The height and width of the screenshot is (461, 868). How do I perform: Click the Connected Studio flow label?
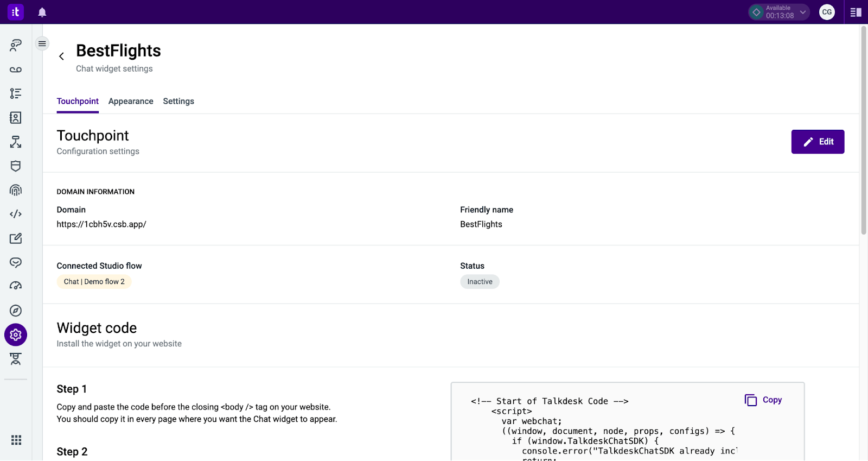[99, 266]
